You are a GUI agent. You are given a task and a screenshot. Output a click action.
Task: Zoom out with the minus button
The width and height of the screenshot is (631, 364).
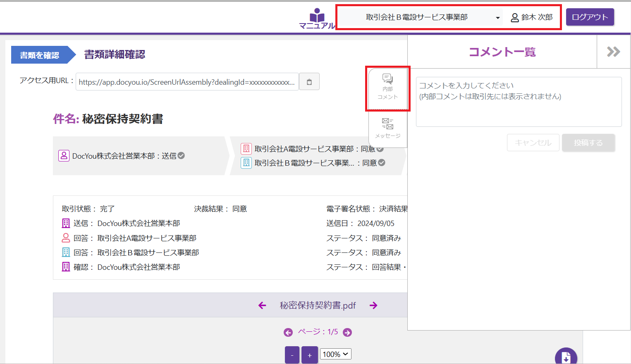pyautogui.click(x=292, y=355)
